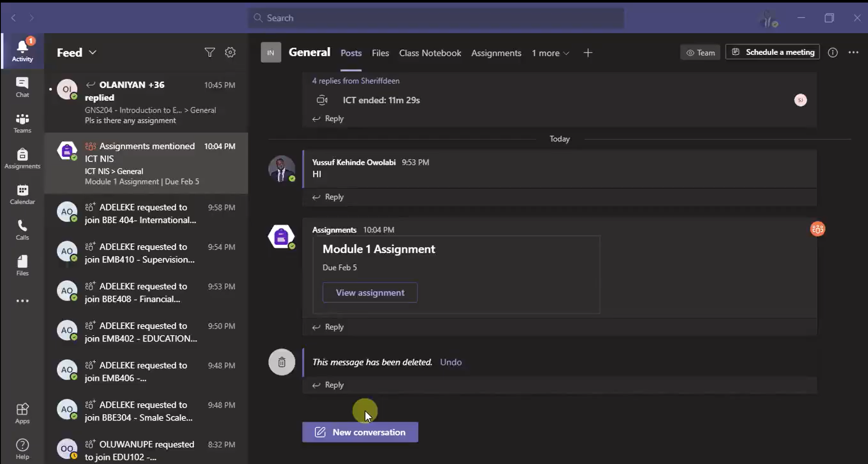
Task: Open ADELEKE request to join EMB410
Action: coord(146,253)
